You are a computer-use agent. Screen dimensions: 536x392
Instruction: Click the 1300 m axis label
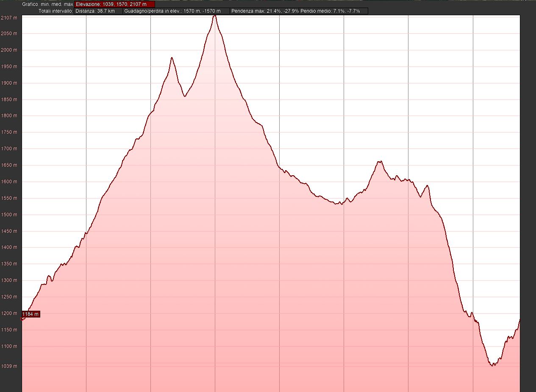pos(8,281)
